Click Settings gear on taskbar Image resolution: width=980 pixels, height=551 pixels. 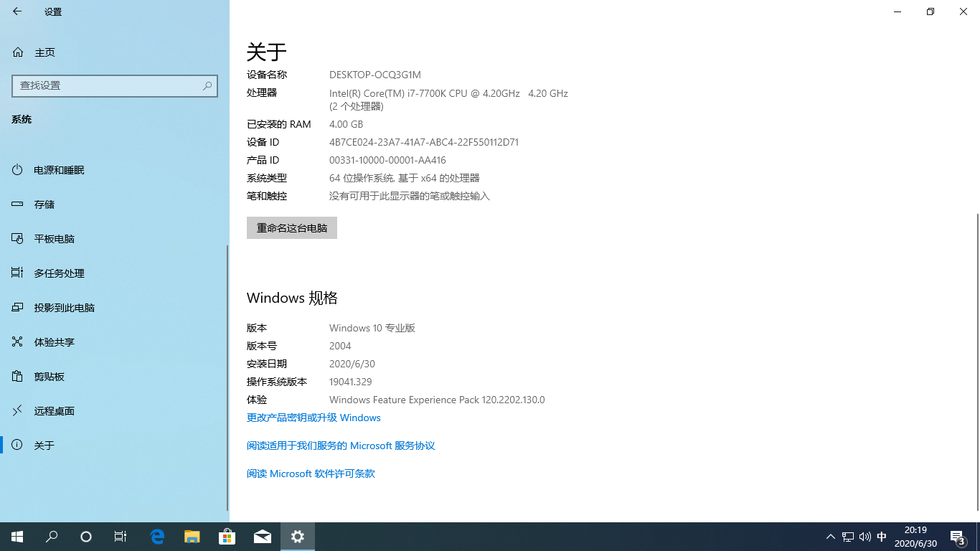pos(298,537)
